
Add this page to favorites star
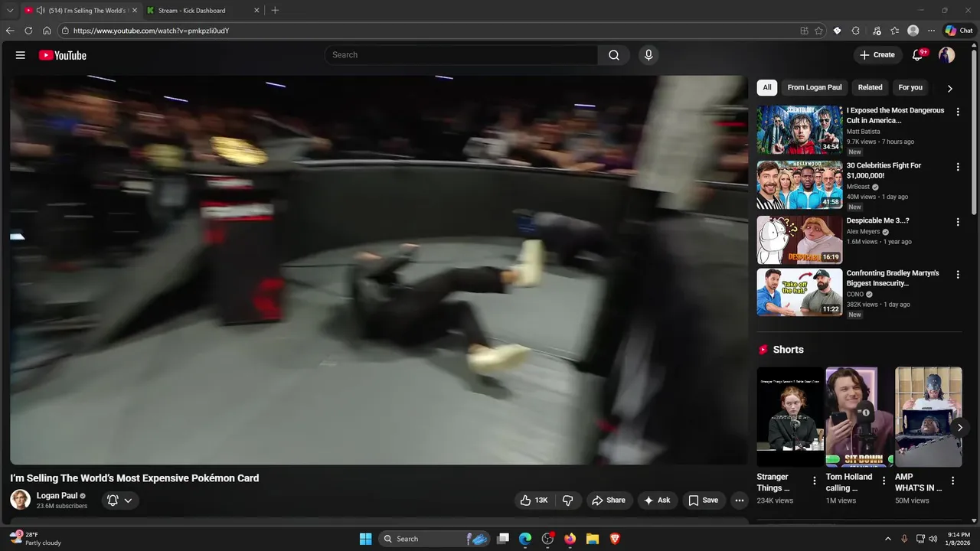[818, 31]
